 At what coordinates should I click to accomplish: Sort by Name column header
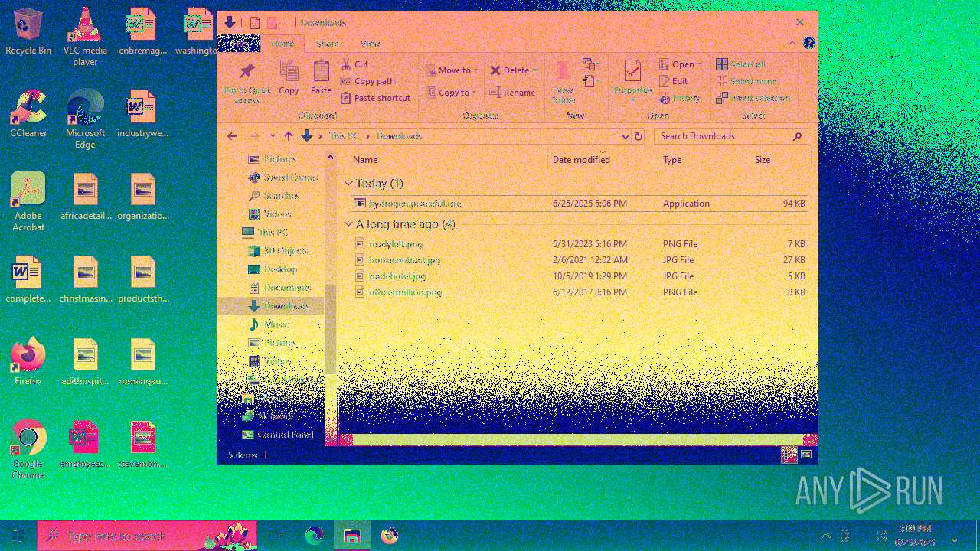449,160
